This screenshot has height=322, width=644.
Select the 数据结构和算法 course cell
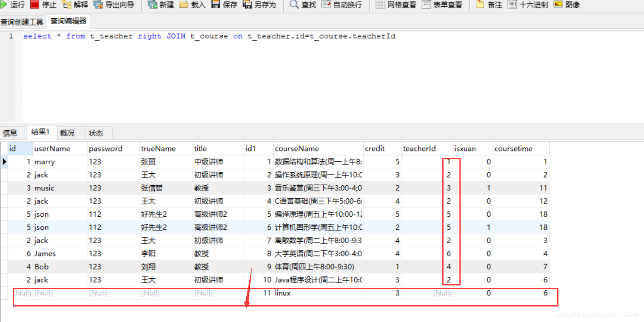point(318,162)
